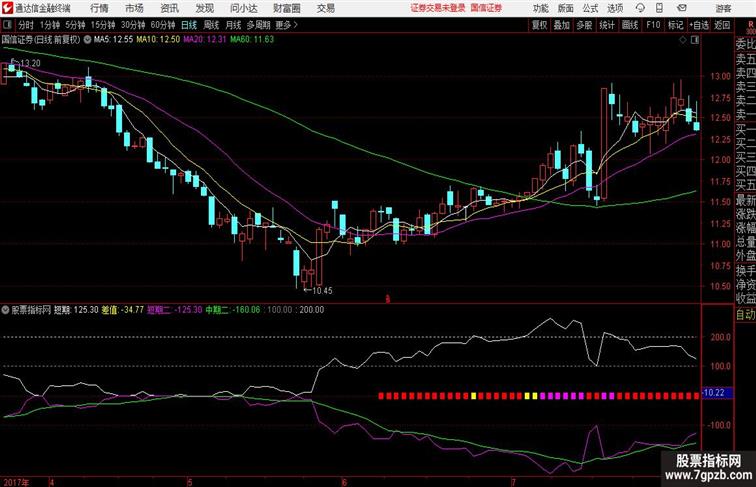Toggle the panel icon left of 分时
The height and width of the screenshot is (487, 756).
pos(7,25)
